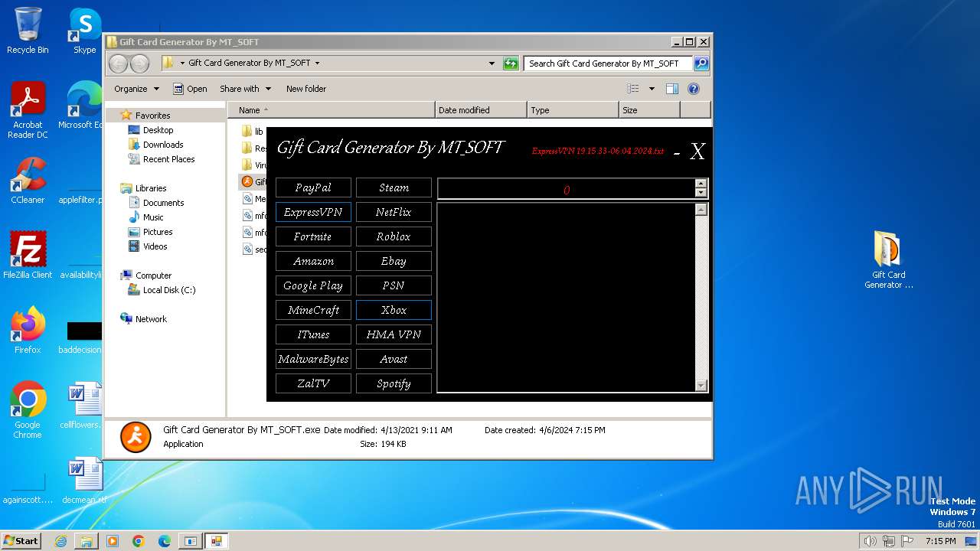
Task: Open Explorer help icon
Action: tap(694, 89)
